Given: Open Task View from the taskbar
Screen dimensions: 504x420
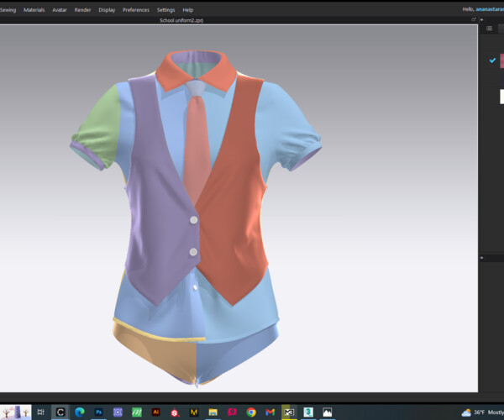Looking at the screenshot, I should tap(40, 412).
